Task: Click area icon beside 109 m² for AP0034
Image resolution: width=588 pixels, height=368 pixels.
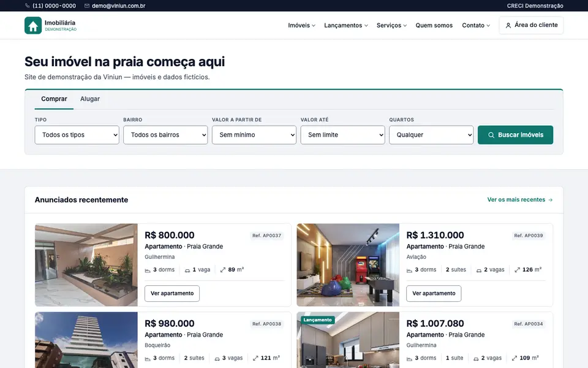Action: click(514, 358)
